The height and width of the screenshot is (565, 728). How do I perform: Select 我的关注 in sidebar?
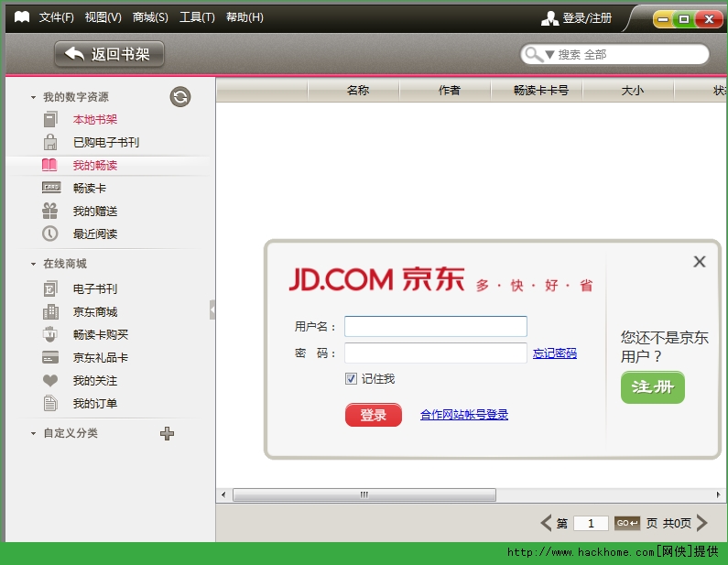(x=94, y=381)
